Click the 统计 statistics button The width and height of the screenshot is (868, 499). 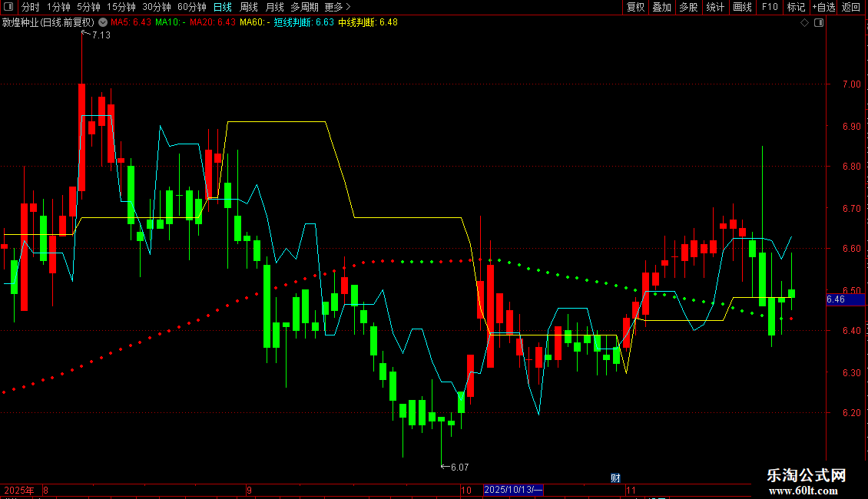pyautogui.click(x=715, y=7)
